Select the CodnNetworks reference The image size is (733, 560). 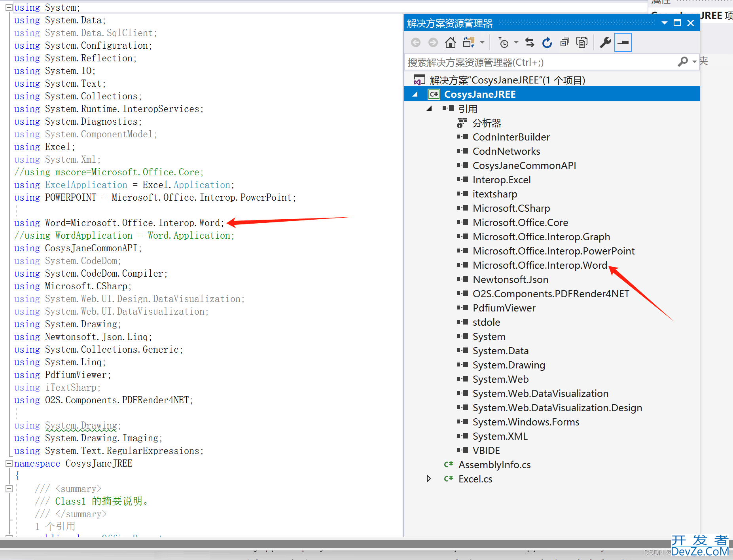(506, 151)
